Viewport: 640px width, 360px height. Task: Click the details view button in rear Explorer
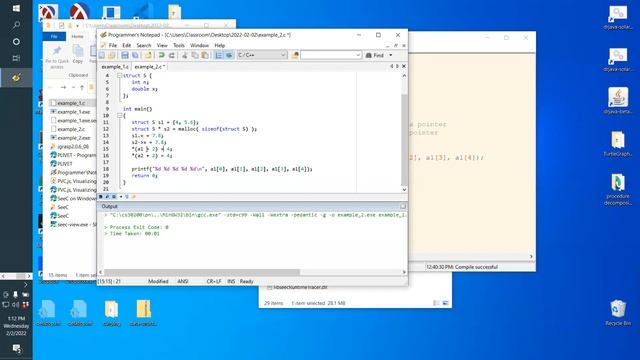436,303
